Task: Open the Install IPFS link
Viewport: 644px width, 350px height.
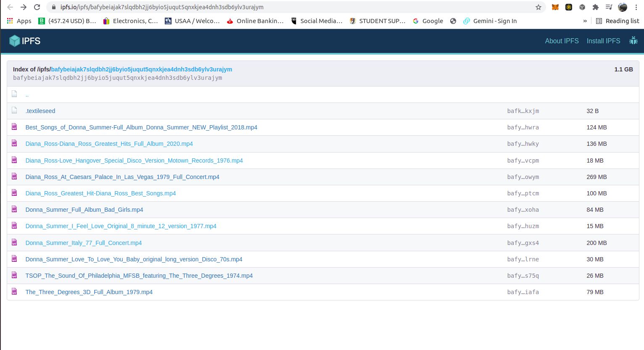Action: [x=603, y=41]
